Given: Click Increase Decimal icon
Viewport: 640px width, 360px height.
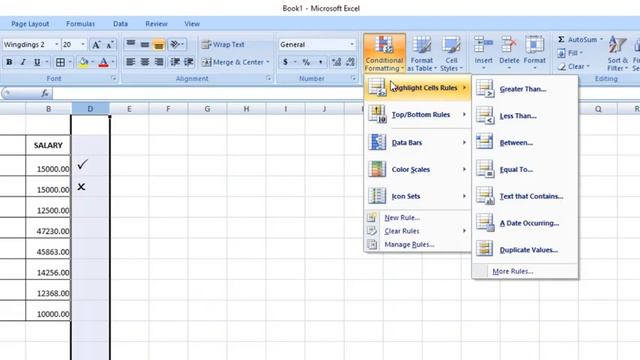Looking at the screenshot, I should pos(336,62).
